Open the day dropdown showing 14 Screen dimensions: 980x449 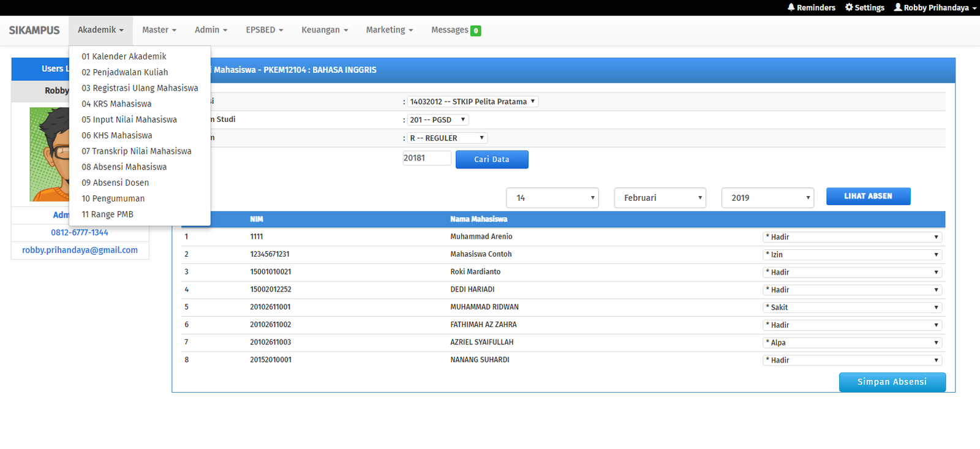pyautogui.click(x=552, y=198)
